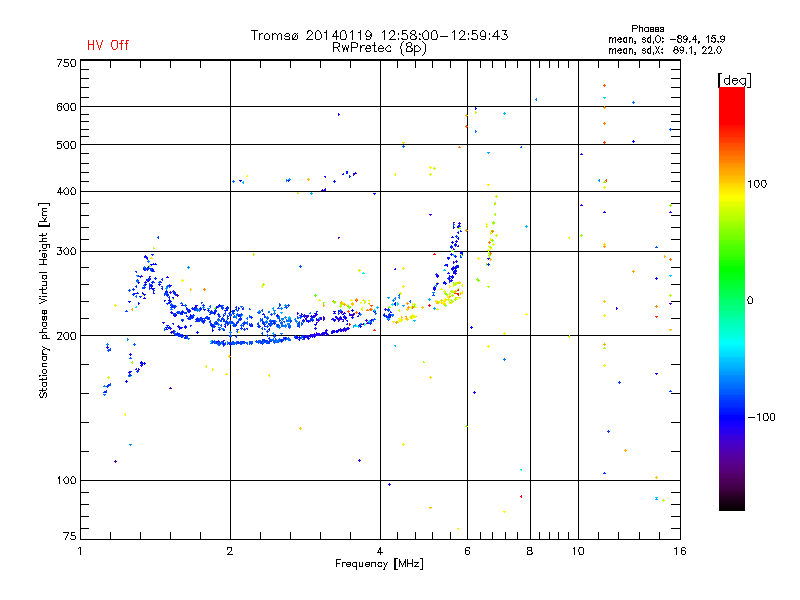Click the x-axis label '6'
Viewport: 800px width, 600px height.
tap(467, 551)
